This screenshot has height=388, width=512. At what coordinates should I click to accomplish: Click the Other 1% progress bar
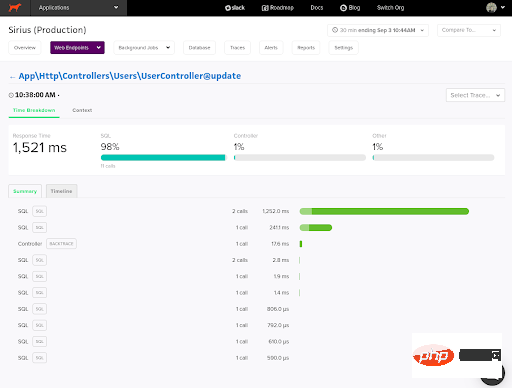pyautogui.click(x=433, y=158)
